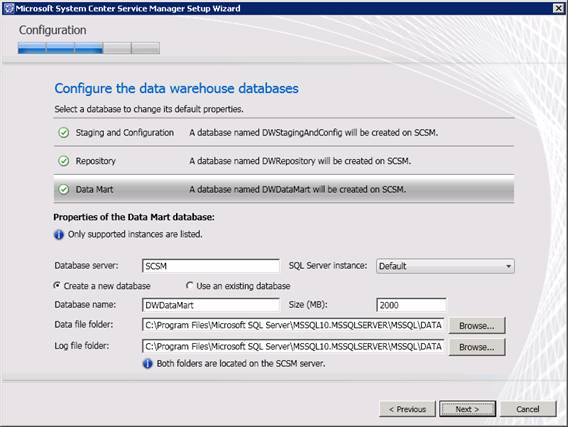Click the info icon beside Both folders message
Screen dimensions: 568x427
coord(147,364)
